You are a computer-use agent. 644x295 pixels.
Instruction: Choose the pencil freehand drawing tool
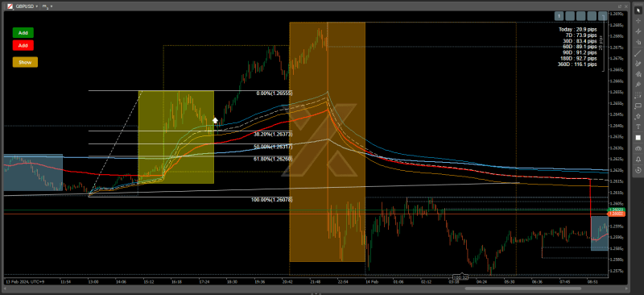click(638, 64)
